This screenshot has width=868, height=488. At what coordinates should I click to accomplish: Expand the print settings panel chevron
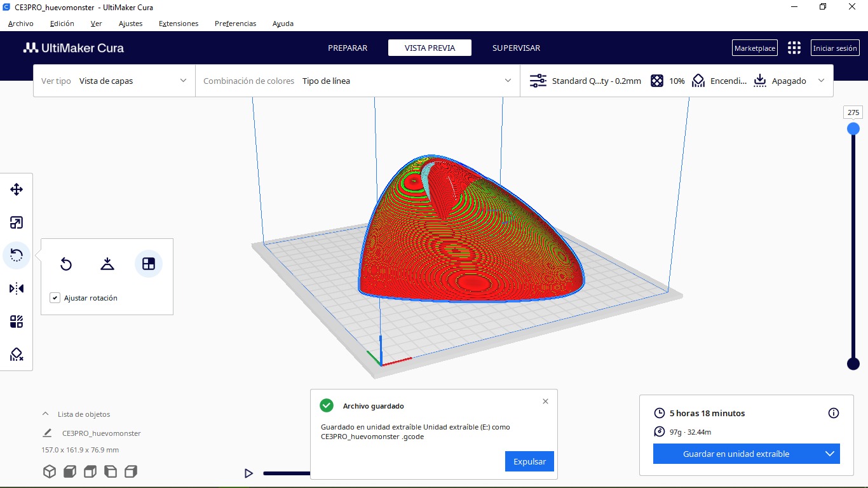(821, 81)
